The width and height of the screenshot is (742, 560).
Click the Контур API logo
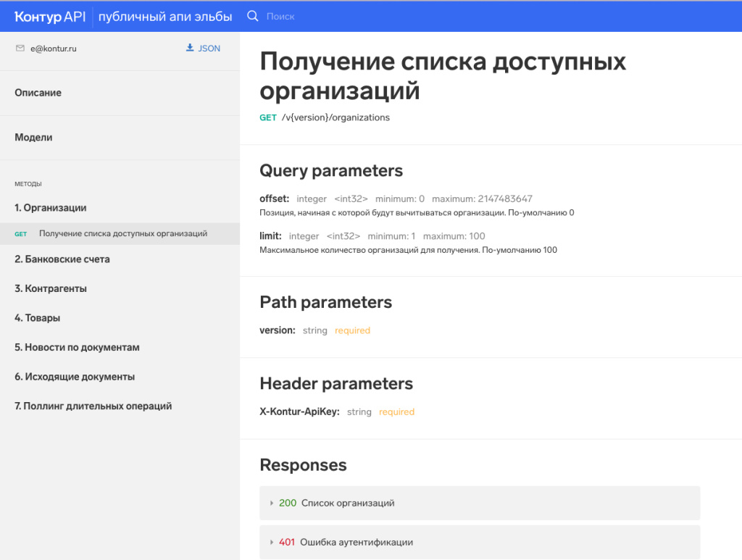(49, 16)
